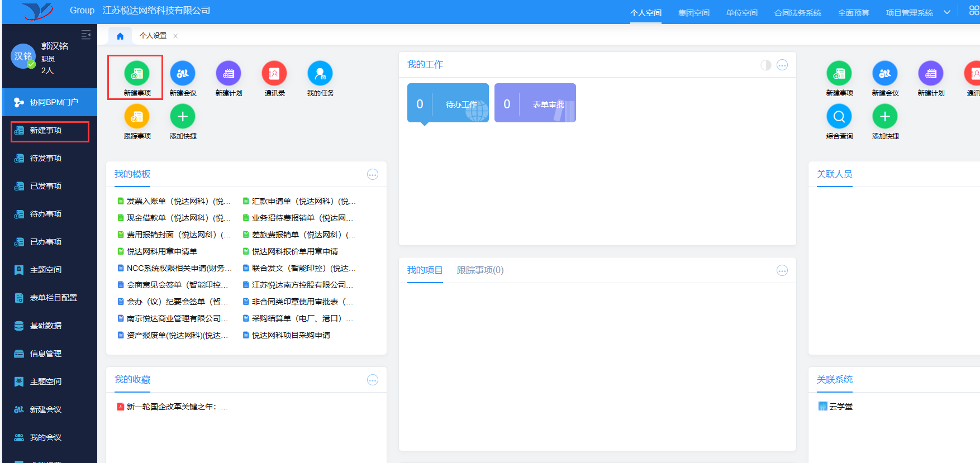Click the purple 新建计划 shortcut icon
Screen dimensions: 980x463
229,74
